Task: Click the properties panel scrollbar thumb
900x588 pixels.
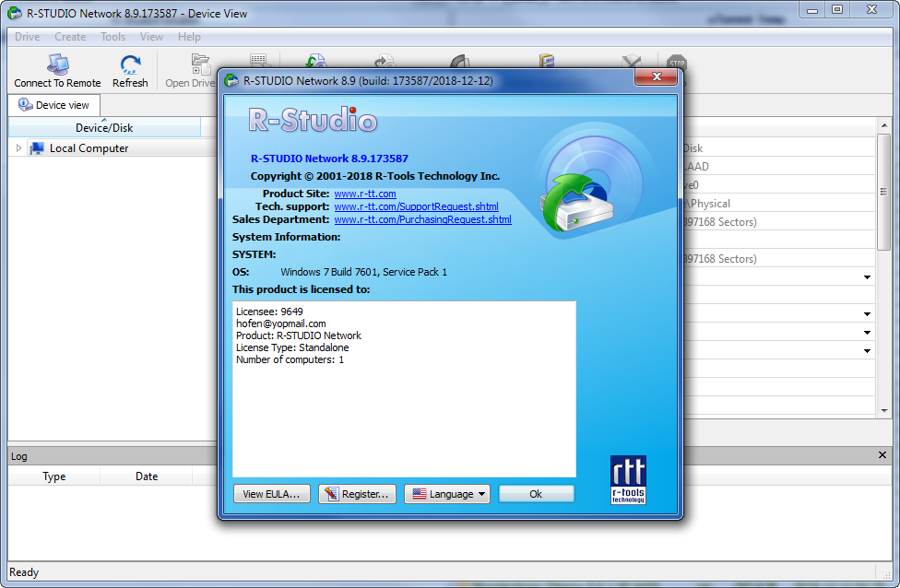Action: tap(884, 192)
